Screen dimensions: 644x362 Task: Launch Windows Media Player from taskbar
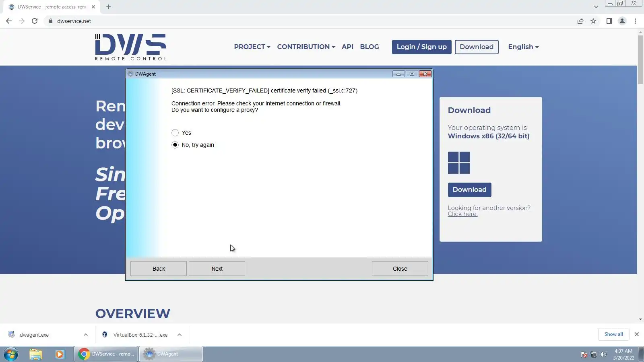pyautogui.click(x=60, y=354)
